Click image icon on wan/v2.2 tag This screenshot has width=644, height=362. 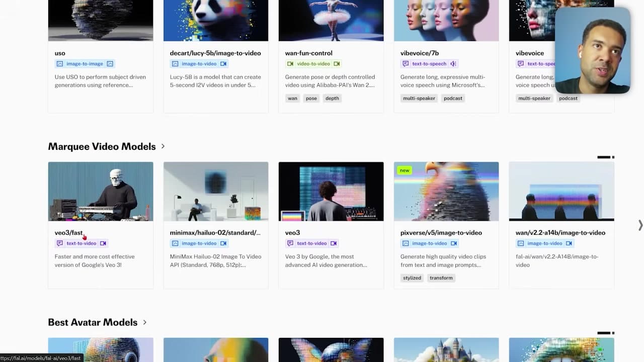521,243
